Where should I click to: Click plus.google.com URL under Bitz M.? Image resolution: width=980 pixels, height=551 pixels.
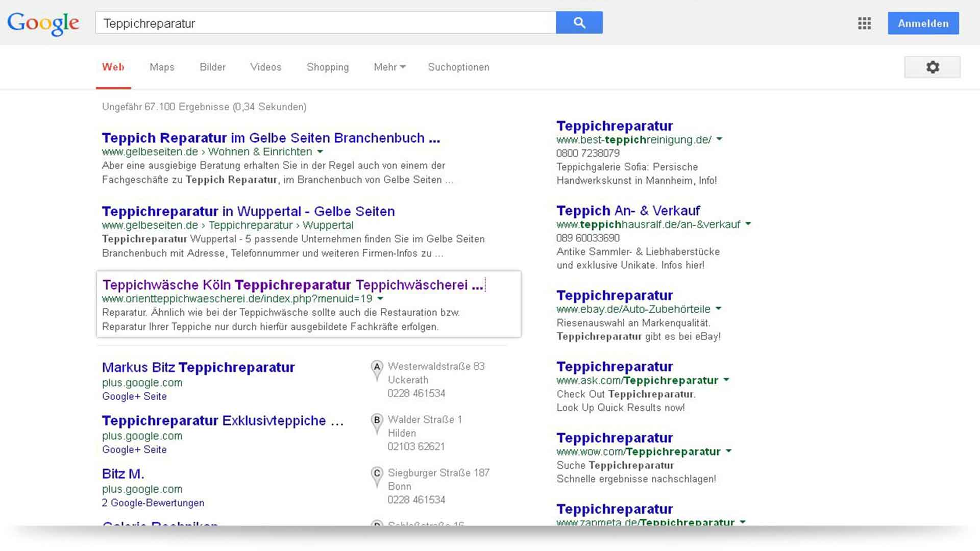pyautogui.click(x=142, y=489)
